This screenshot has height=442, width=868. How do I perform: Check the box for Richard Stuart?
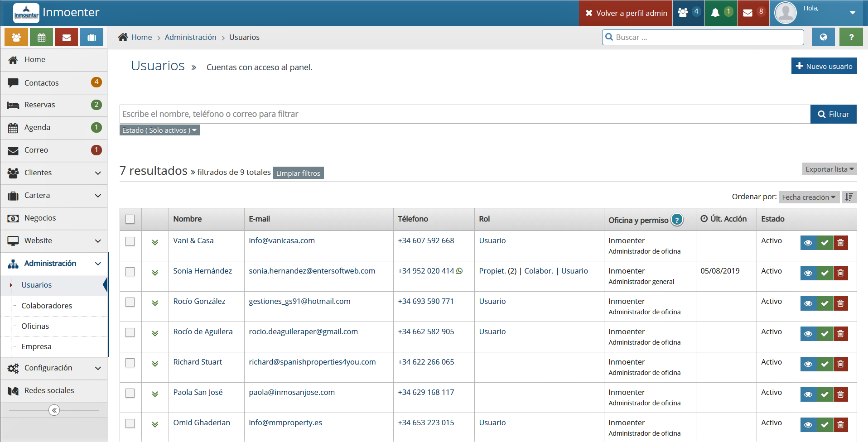130,363
